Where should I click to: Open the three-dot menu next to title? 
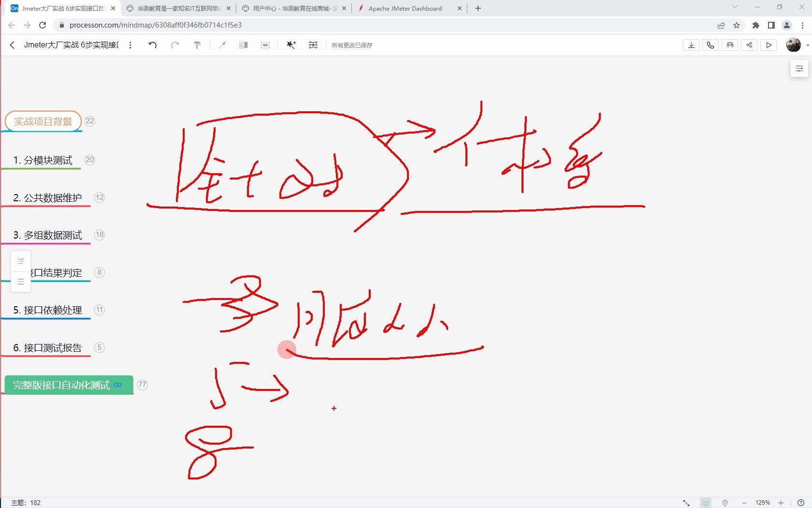click(130, 45)
